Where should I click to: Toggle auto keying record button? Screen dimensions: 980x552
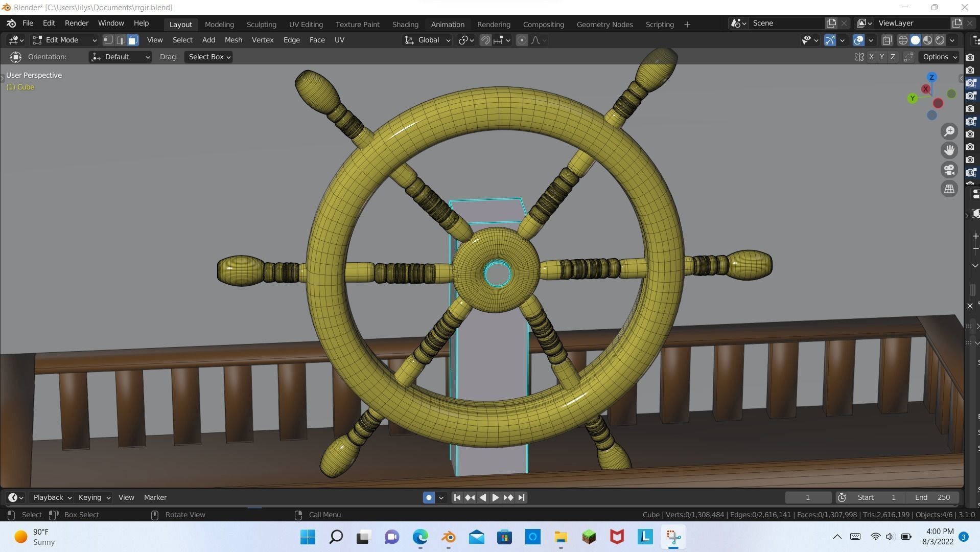pos(429,497)
